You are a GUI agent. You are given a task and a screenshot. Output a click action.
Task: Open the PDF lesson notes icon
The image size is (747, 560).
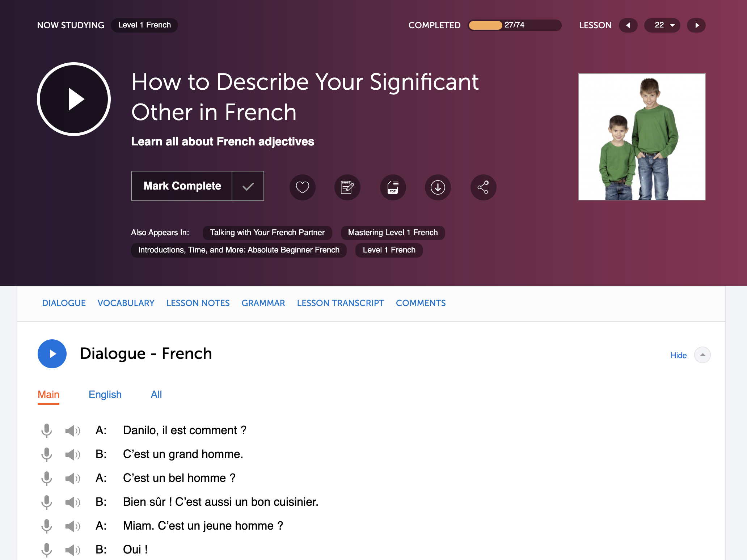click(x=393, y=187)
